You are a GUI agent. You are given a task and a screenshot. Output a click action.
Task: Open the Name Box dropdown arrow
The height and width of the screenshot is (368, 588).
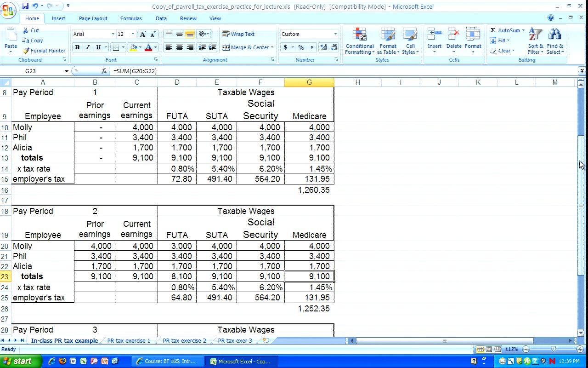point(67,71)
